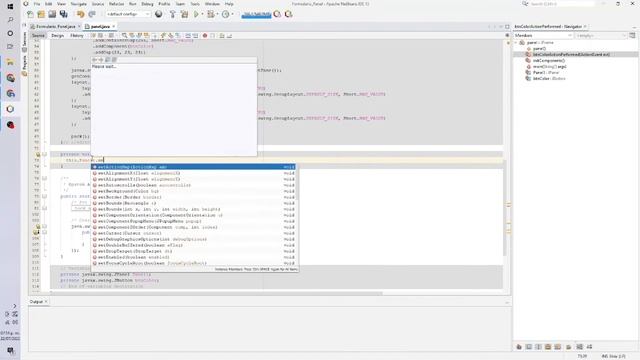Select setBorder(Border border) completion item
Screen dimensions: 640x360
click(x=193, y=197)
